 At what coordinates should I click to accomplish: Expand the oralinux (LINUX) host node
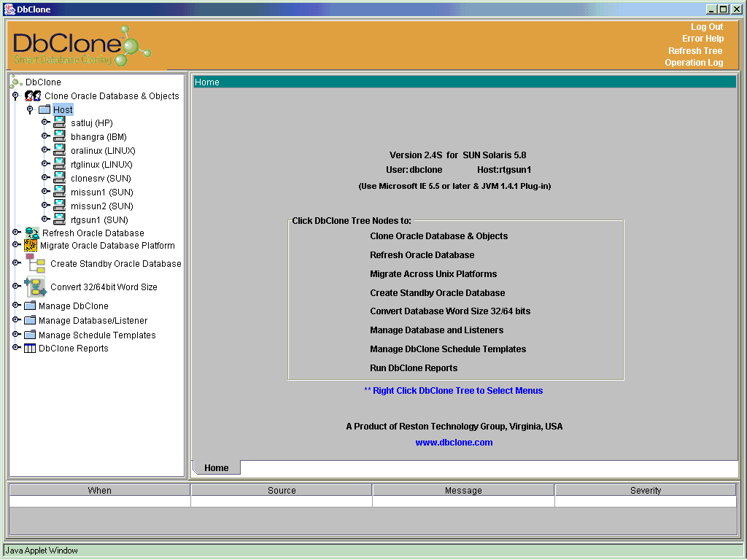coord(45,149)
